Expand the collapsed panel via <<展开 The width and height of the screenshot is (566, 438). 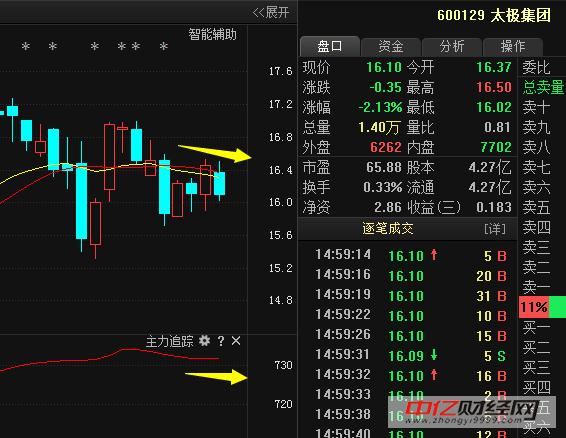(x=271, y=13)
